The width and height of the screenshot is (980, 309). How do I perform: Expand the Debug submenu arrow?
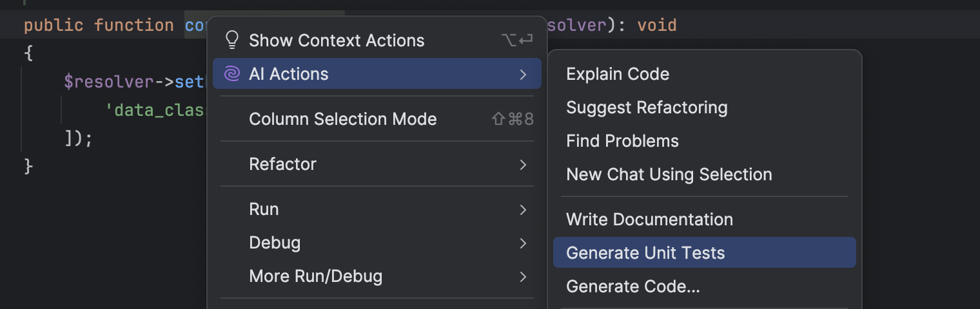523,243
